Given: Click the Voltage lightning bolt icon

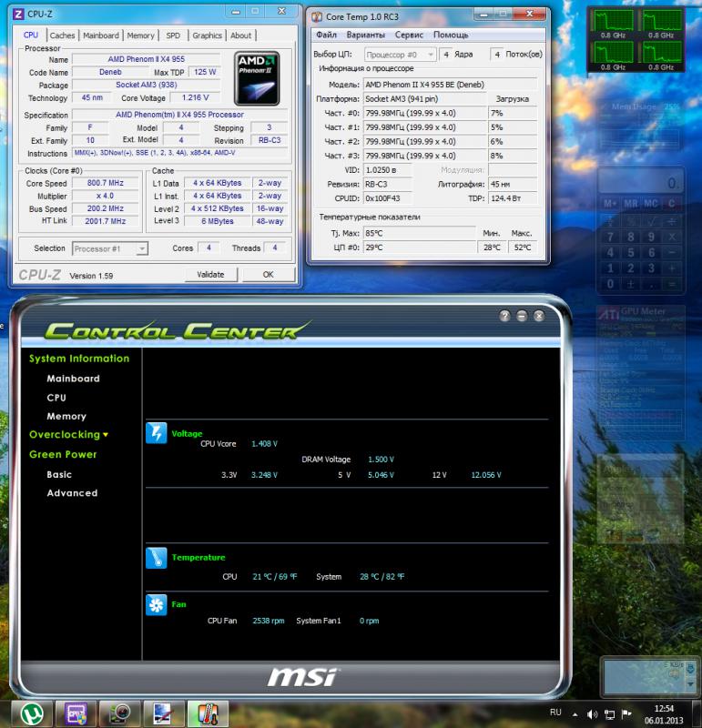Looking at the screenshot, I should click(x=157, y=433).
